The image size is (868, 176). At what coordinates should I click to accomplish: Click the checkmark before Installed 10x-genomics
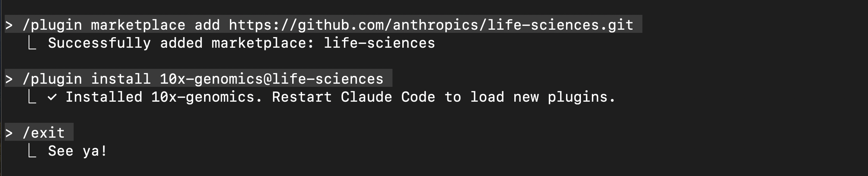coord(52,98)
